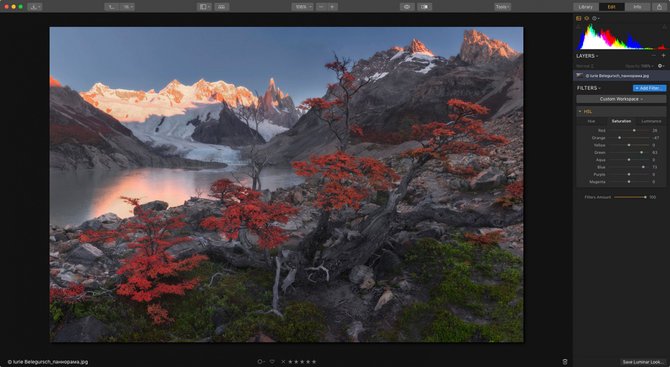Click the back navigation toolbar button
Screen dimensions: 670x367
pyautogui.click(x=111, y=7)
